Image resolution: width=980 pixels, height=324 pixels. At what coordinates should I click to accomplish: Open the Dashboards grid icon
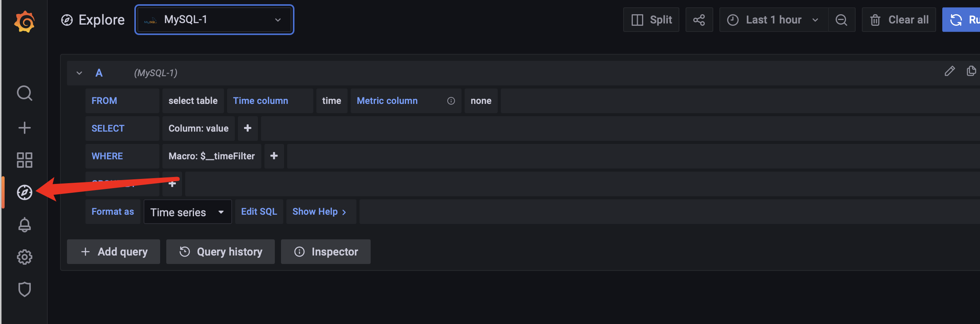[x=25, y=160]
